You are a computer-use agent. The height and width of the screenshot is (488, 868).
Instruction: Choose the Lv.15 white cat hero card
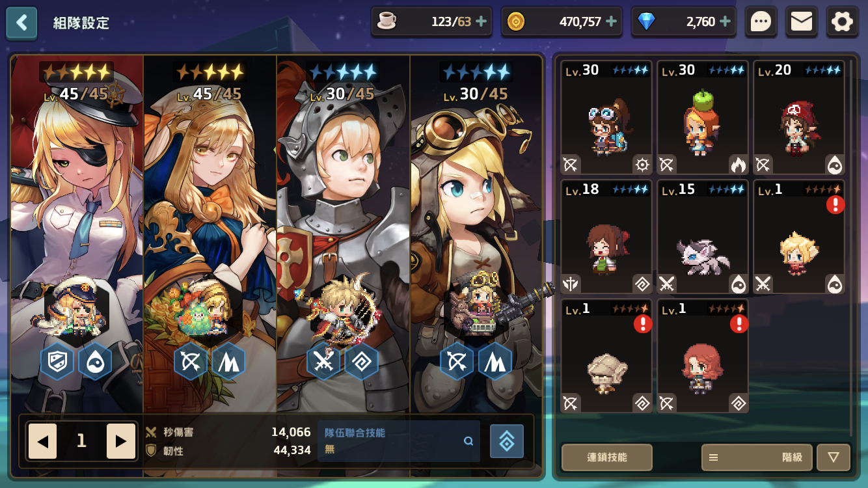703,237
